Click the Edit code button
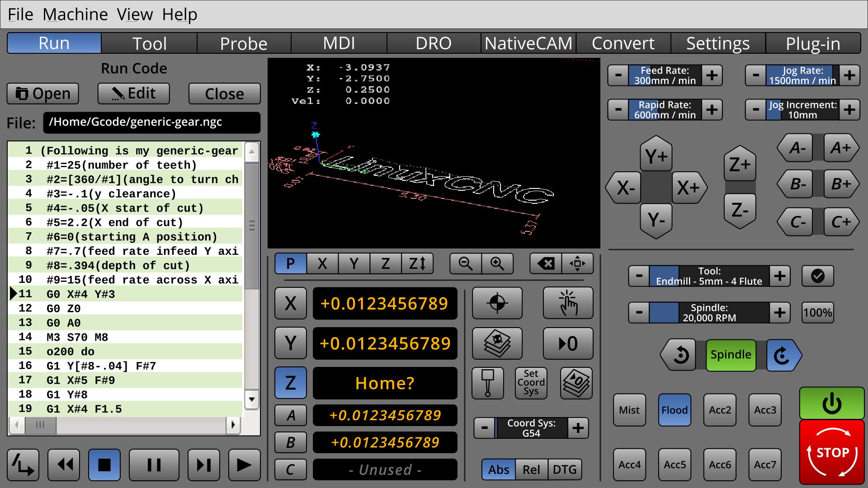 click(134, 94)
